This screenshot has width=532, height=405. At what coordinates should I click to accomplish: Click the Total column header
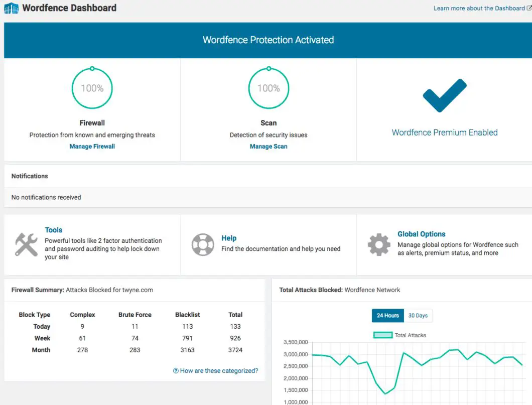pyautogui.click(x=235, y=315)
